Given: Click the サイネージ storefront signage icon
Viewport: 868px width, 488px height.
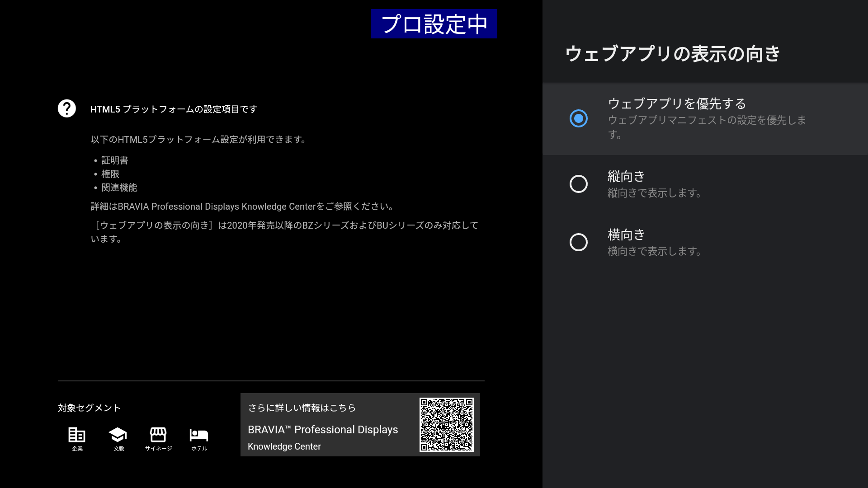Looking at the screenshot, I should click(x=158, y=435).
